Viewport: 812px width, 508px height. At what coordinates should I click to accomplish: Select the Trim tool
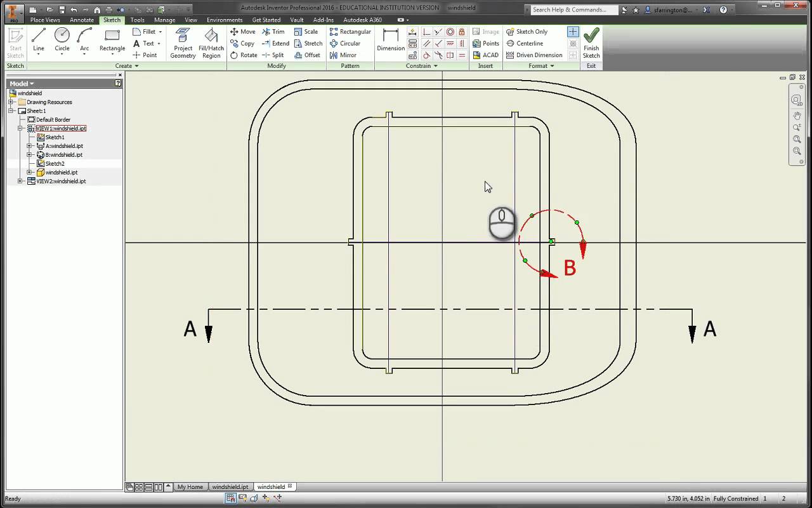tap(273, 32)
